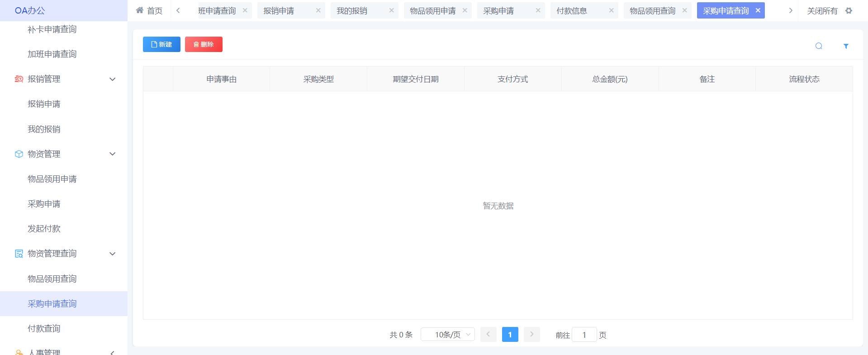
Task: Switch to the 我的报销 tab
Action: pos(352,10)
